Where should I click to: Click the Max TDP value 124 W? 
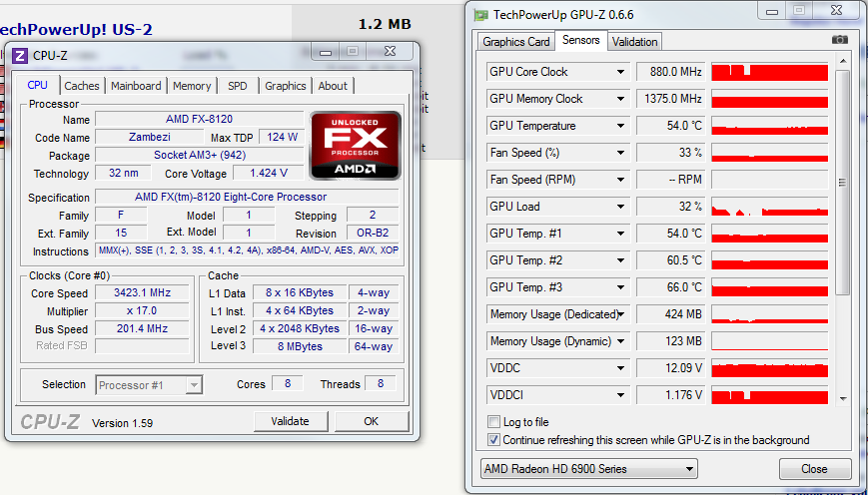[x=282, y=137]
